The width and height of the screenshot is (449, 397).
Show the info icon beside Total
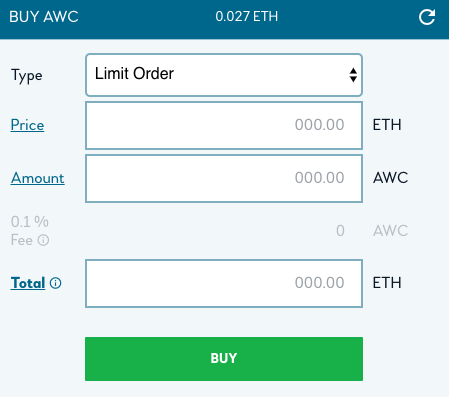point(56,283)
